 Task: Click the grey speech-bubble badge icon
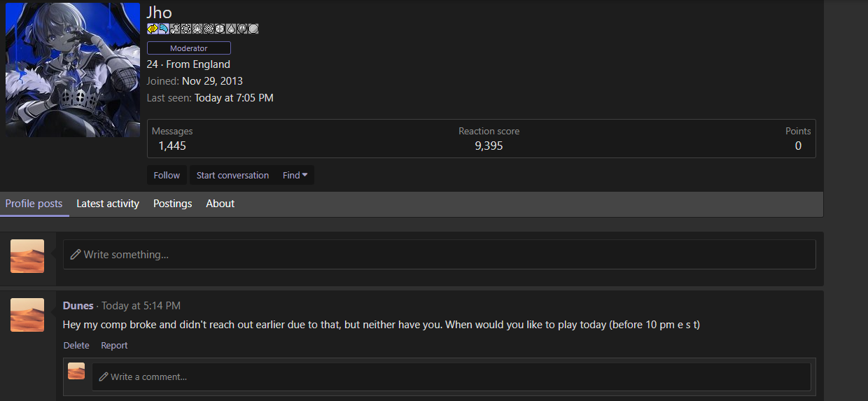click(x=242, y=29)
